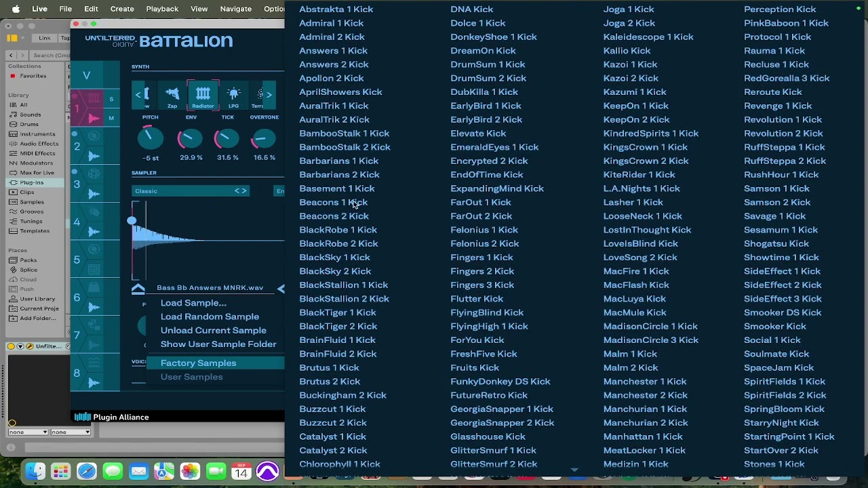Click the sampler waveform icon on voice 4

pos(94,232)
